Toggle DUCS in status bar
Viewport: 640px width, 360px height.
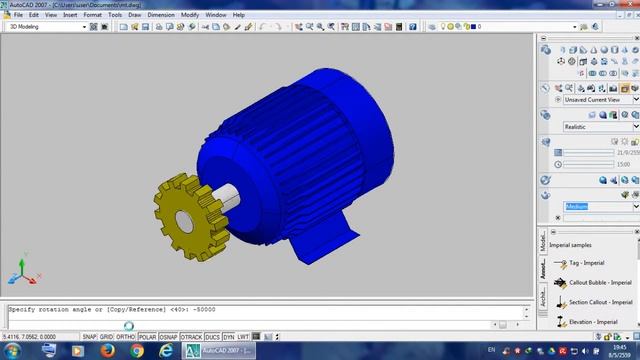coord(212,337)
